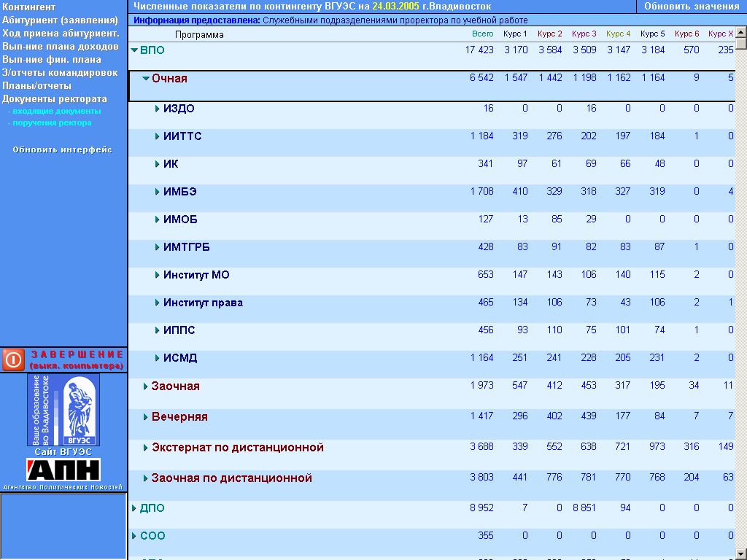Collapse the ВПО tree node
Screen dimensions: 747x560
pos(135,50)
